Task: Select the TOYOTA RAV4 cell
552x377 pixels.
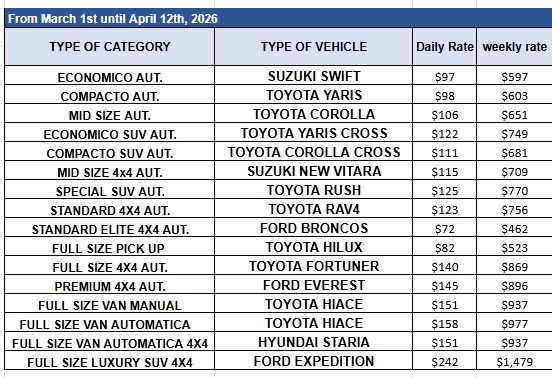Action: (x=314, y=209)
